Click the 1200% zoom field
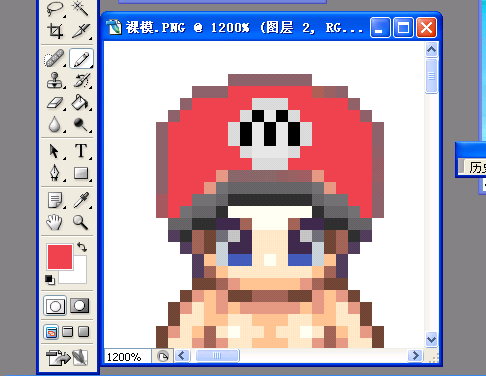Viewport: 486px width, 376px height. pos(128,357)
